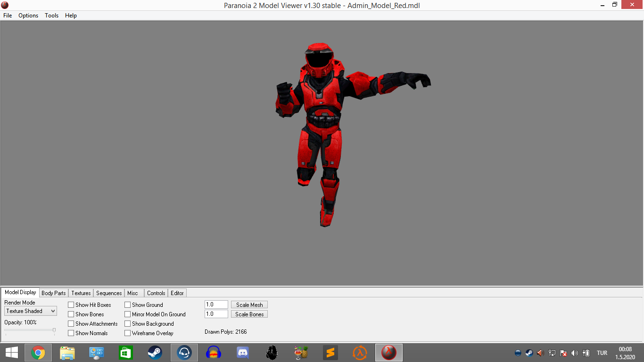Launch Google Chrome from the taskbar
This screenshot has height=362, width=644.
pyautogui.click(x=38, y=353)
